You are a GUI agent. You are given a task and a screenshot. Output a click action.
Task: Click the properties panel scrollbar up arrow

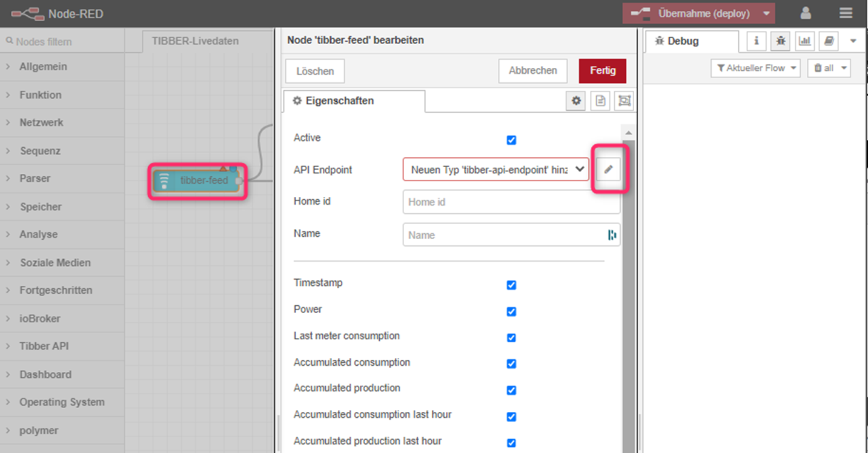pyautogui.click(x=628, y=133)
